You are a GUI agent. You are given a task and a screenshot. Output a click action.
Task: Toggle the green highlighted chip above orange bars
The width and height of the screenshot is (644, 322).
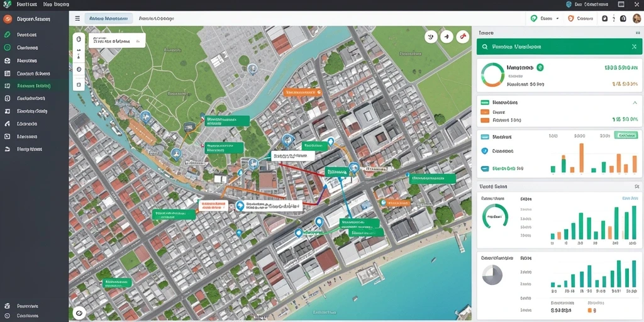pyautogui.click(x=626, y=135)
